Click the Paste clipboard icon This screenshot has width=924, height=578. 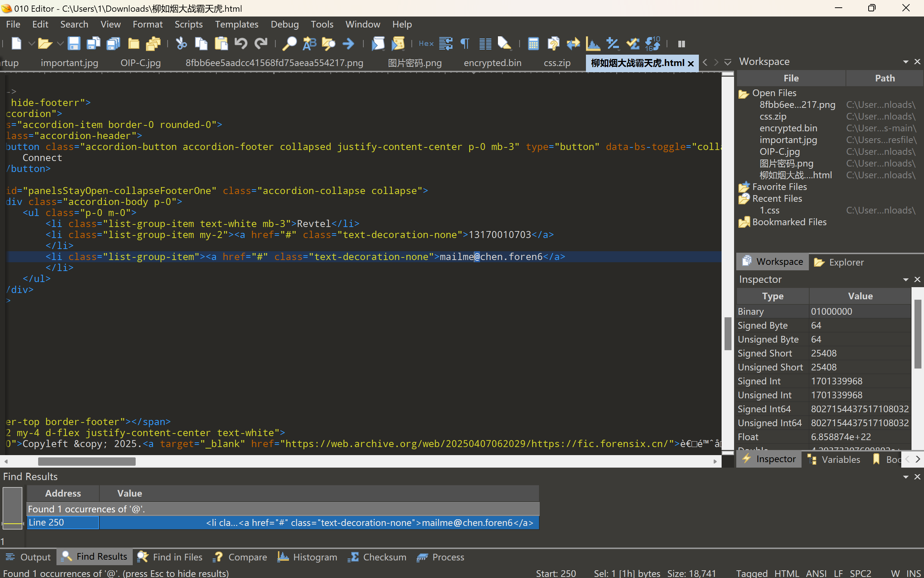pyautogui.click(x=221, y=44)
